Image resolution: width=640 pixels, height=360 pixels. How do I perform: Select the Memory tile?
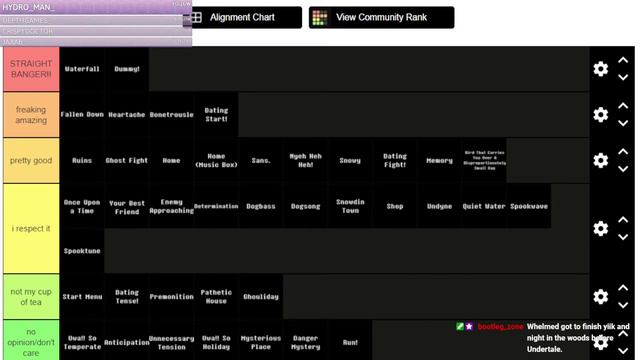point(439,160)
